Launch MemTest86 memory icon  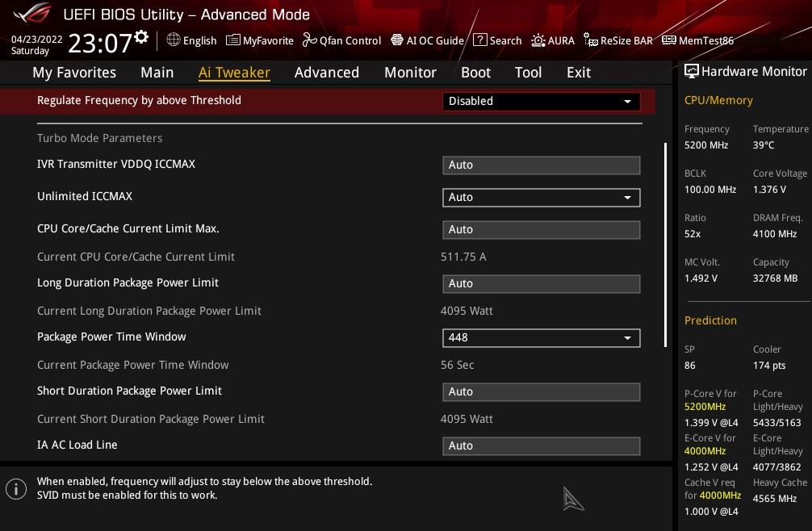pos(668,40)
